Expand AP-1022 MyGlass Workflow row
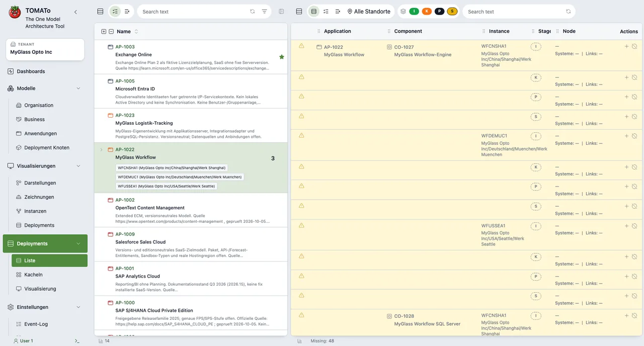This screenshot has height=346, width=644. click(x=101, y=149)
